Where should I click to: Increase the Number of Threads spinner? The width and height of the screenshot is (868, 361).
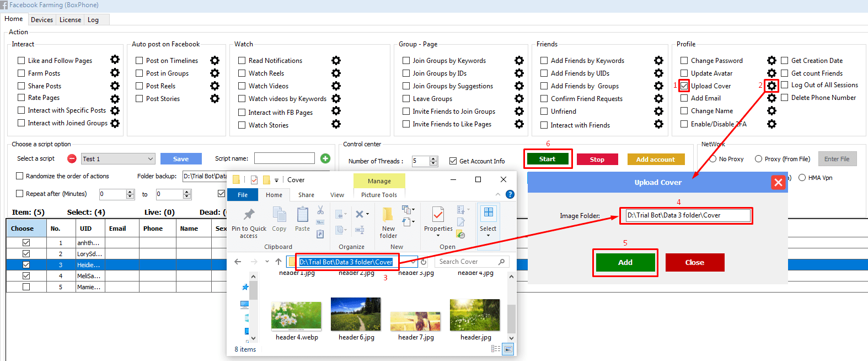[x=433, y=159]
